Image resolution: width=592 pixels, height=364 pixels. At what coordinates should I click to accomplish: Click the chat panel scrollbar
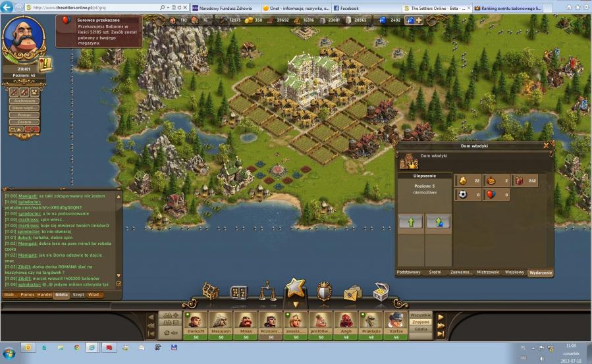[x=119, y=237]
